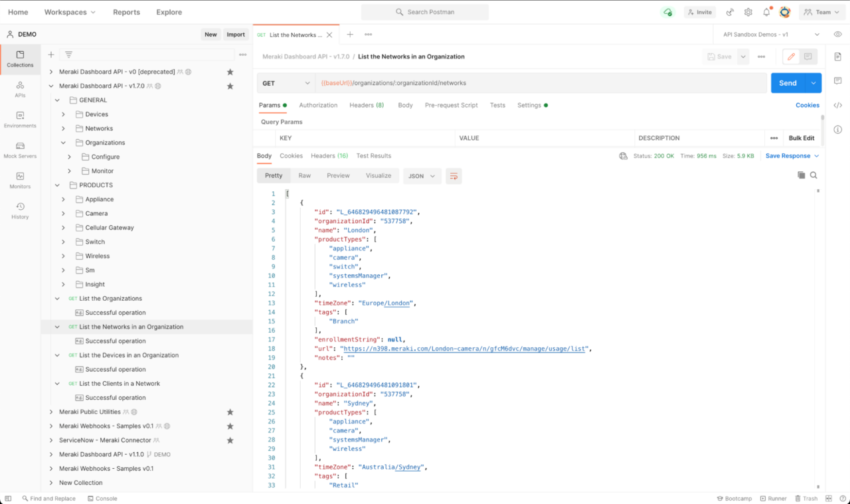Switch to the Authorization tab
This screenshot has height=504, width=850.
click(x=318, y=104)
